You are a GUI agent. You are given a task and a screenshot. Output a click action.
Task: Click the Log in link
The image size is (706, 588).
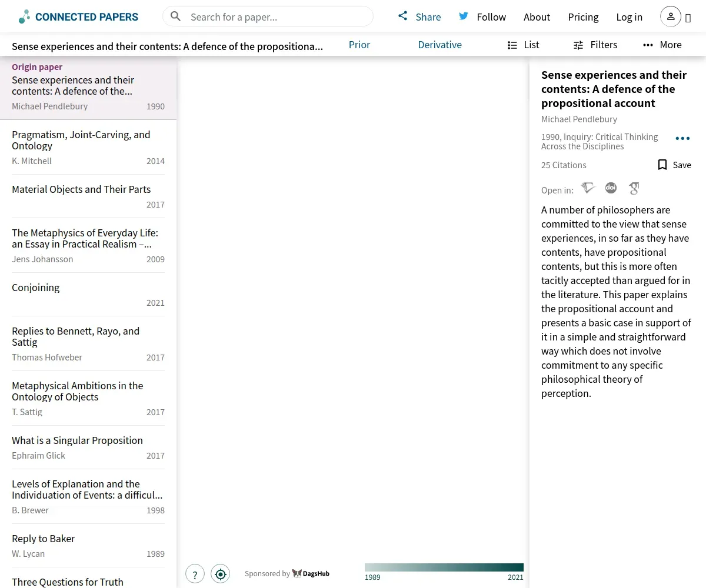630,17
